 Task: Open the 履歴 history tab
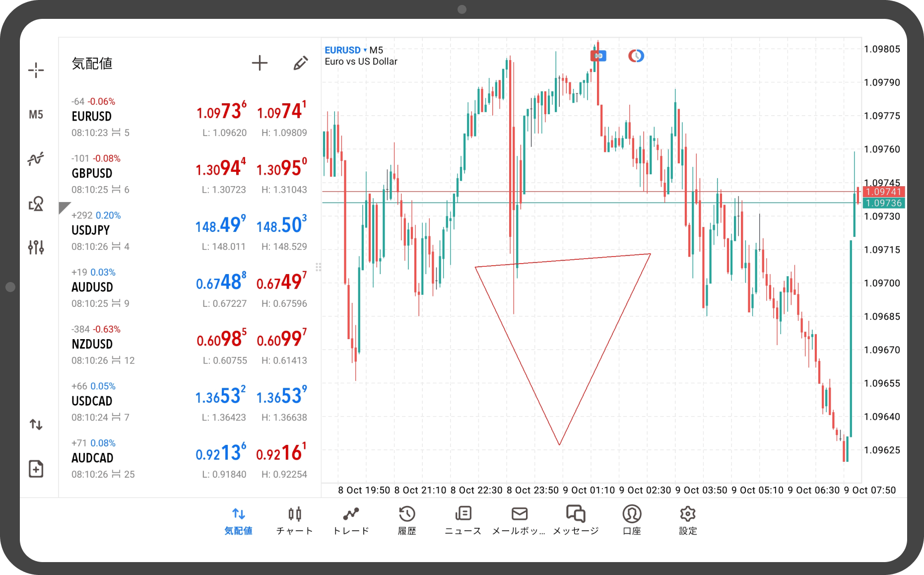click(x=407, y=521)
